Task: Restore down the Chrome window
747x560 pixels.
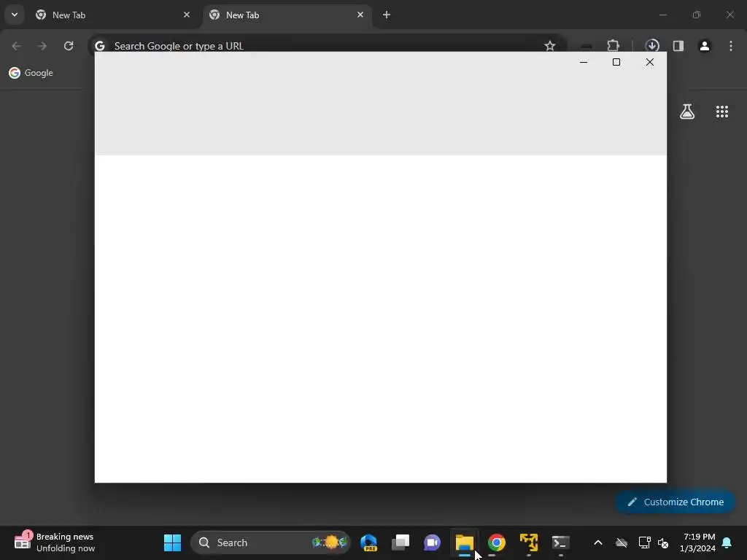Action: [697, 15]
